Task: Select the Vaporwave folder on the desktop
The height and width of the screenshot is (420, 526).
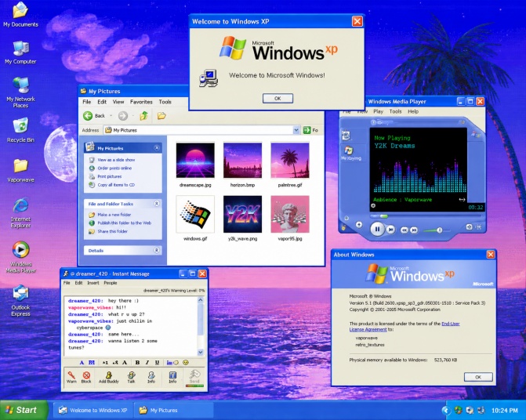Action: tap(20, 170)
